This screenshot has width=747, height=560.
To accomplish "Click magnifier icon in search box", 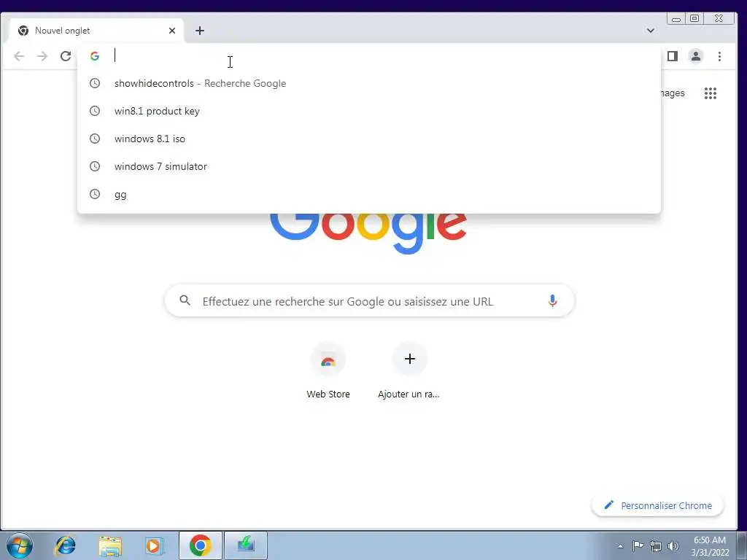I will pyautogui.click(x=185, y=300).
